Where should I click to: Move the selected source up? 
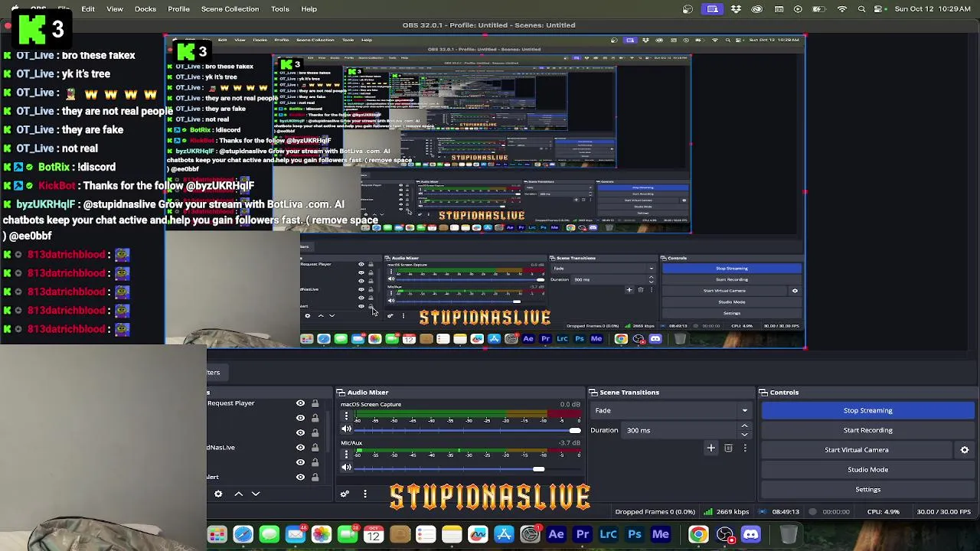click(x=239, y=494)
